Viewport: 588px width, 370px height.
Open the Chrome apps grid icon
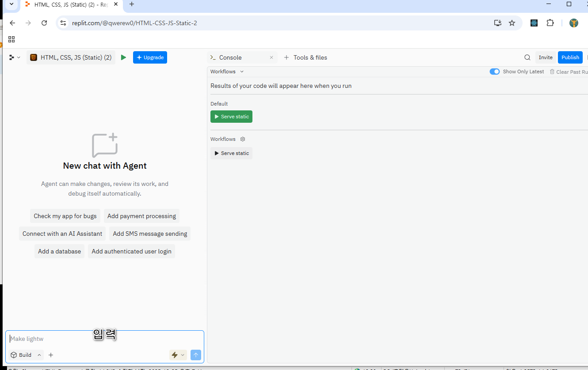[11, 39]
